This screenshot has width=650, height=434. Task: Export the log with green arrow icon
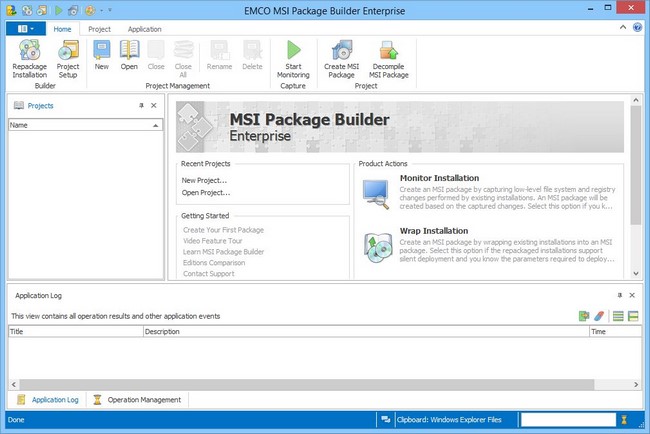[x=584, y=316]
